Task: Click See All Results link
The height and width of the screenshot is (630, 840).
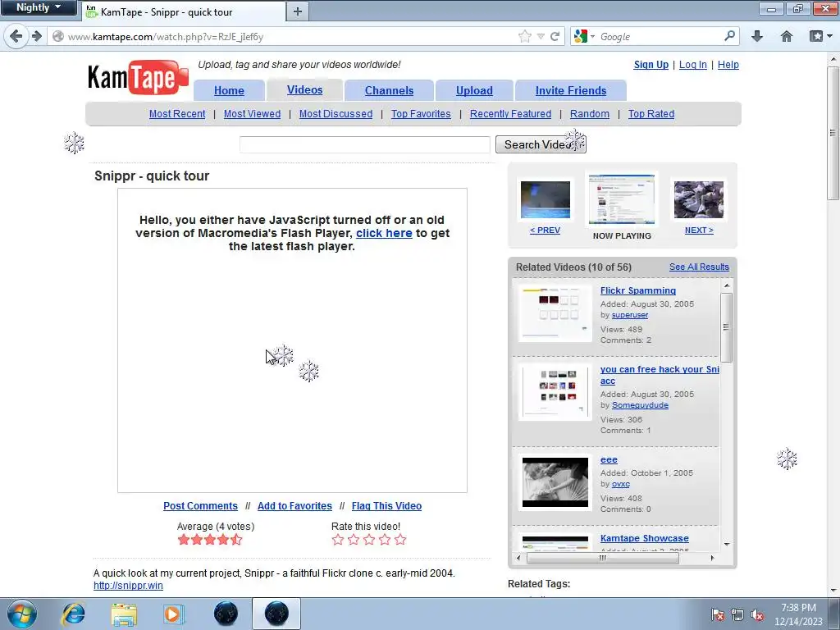Action: [x=699, y=267]
